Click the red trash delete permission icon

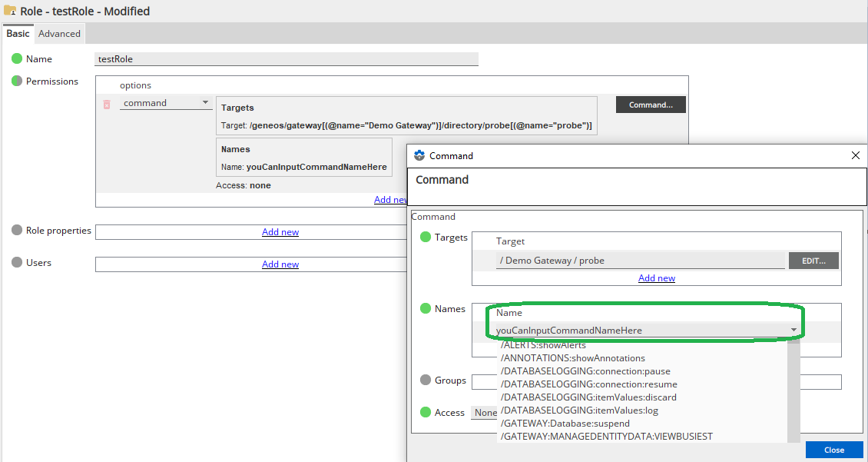point(107,104)
